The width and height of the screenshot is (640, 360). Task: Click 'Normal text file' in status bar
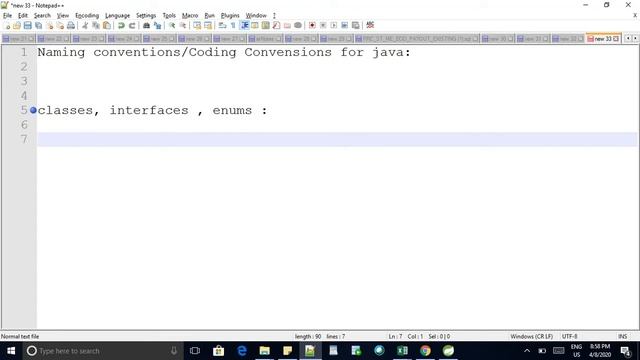click(x=20, y=336)
